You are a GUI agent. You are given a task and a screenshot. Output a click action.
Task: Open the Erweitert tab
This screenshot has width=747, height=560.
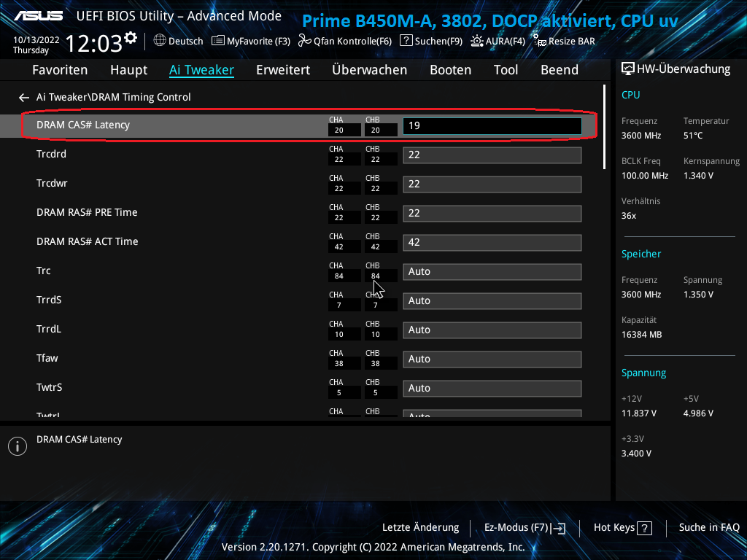click(x=283, y=70)
